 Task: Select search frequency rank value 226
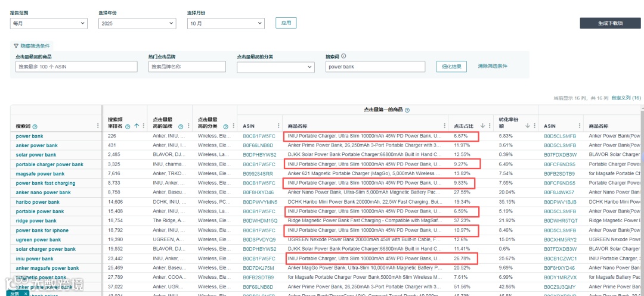(112, 136)
